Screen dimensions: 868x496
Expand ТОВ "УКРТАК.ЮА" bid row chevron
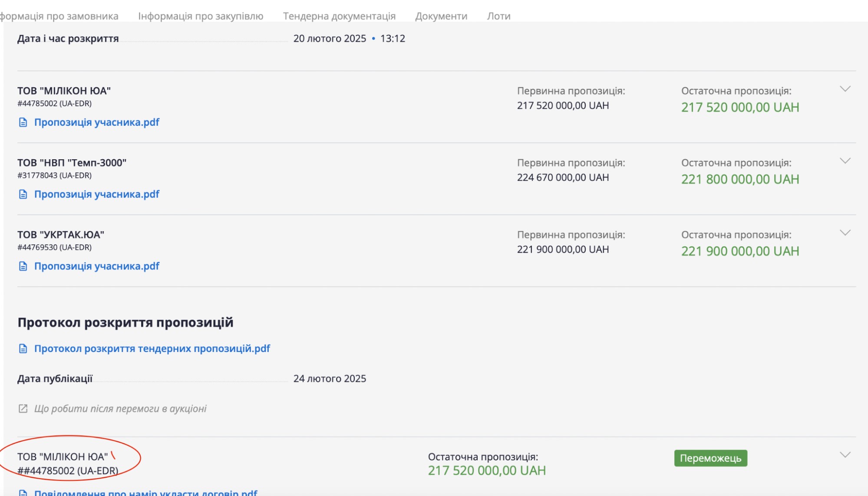tap(845, 233)
